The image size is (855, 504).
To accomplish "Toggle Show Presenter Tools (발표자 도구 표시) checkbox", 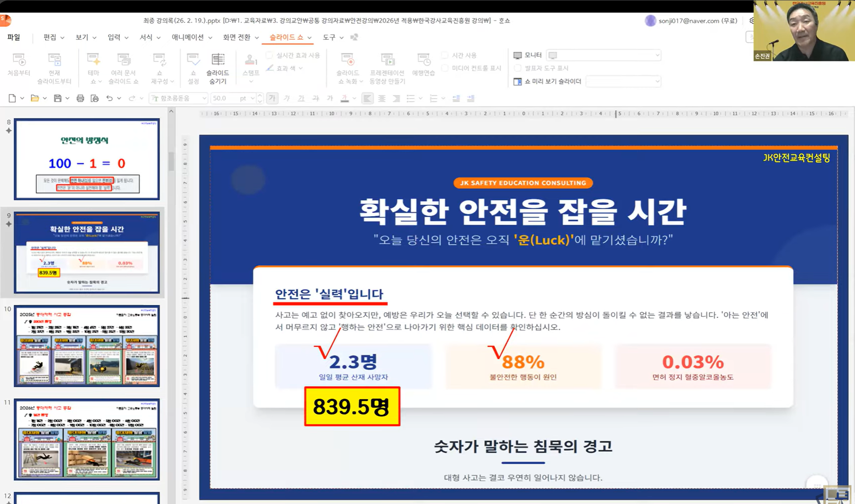I will 518,68.
